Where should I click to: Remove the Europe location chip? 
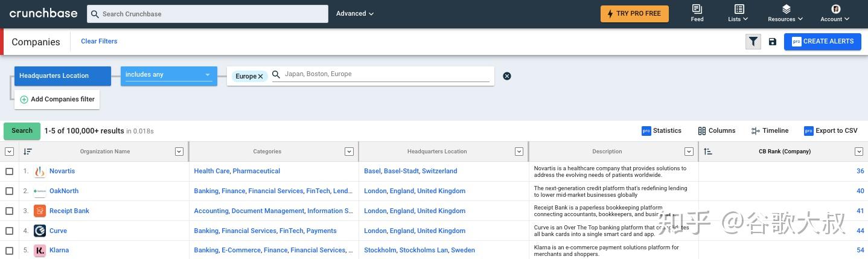[261, 77]
